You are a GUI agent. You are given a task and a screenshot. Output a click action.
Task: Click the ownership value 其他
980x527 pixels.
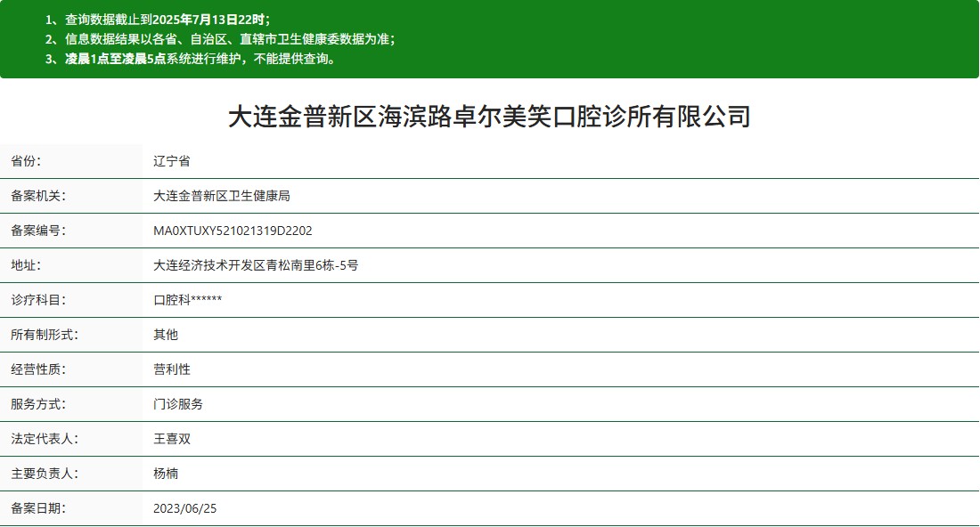(x=166, y=335)
